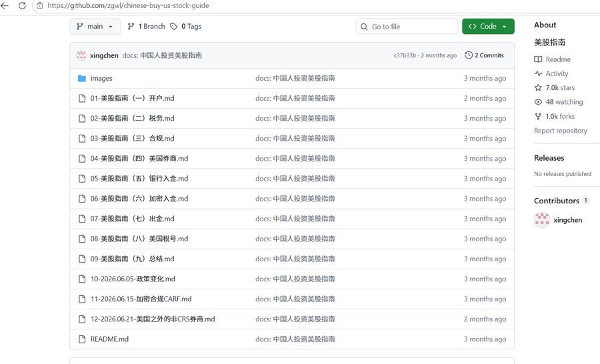Viewport: 600px width, 364px height.
Task: Open xingchen contributor profile link
Action: click(567, 220)
